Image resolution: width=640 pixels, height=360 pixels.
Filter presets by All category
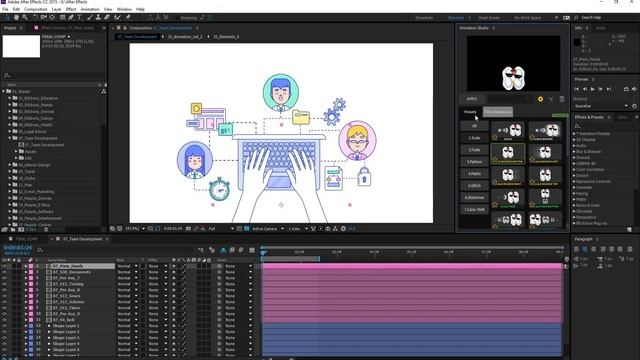474,126
